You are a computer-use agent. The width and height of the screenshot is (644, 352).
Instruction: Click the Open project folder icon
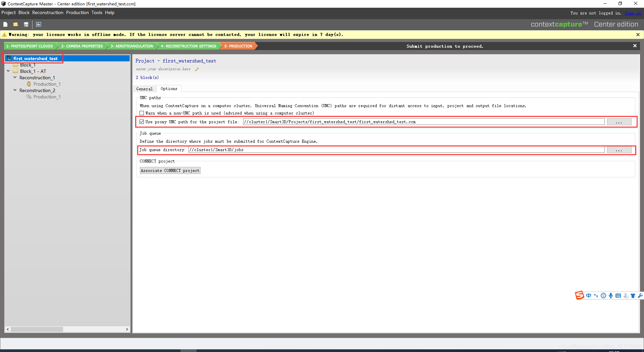[x=15, y=24]
